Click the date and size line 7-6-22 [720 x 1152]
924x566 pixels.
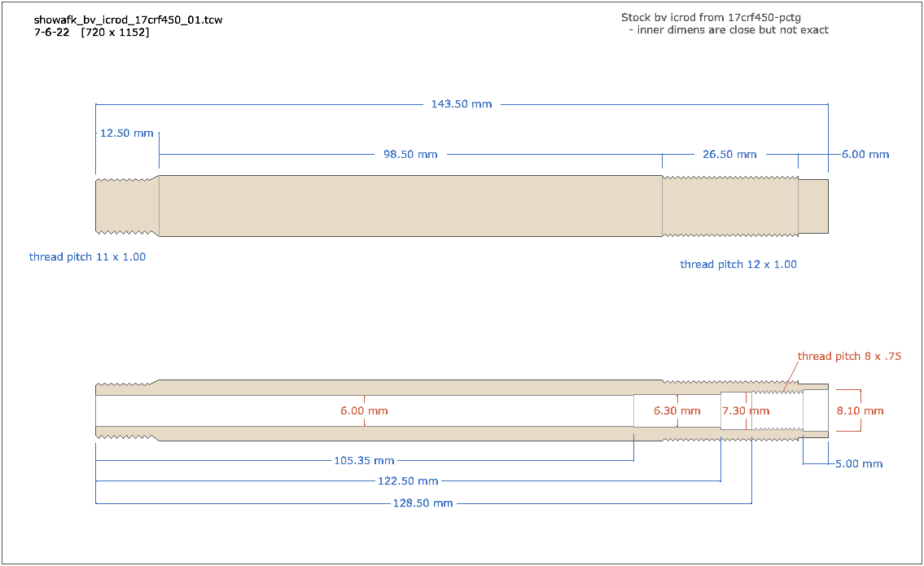tap(91, 33)
